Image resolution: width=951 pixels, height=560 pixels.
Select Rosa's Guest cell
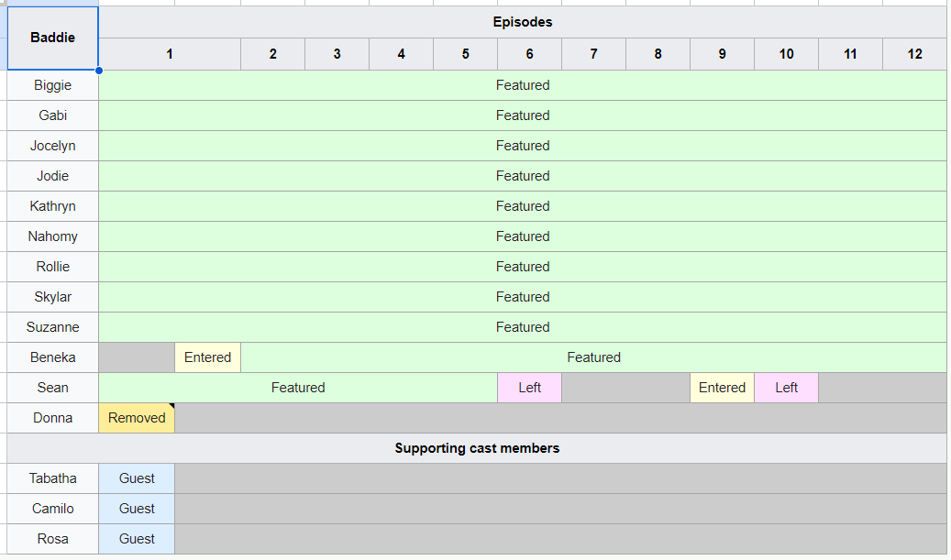coord(137,539)
